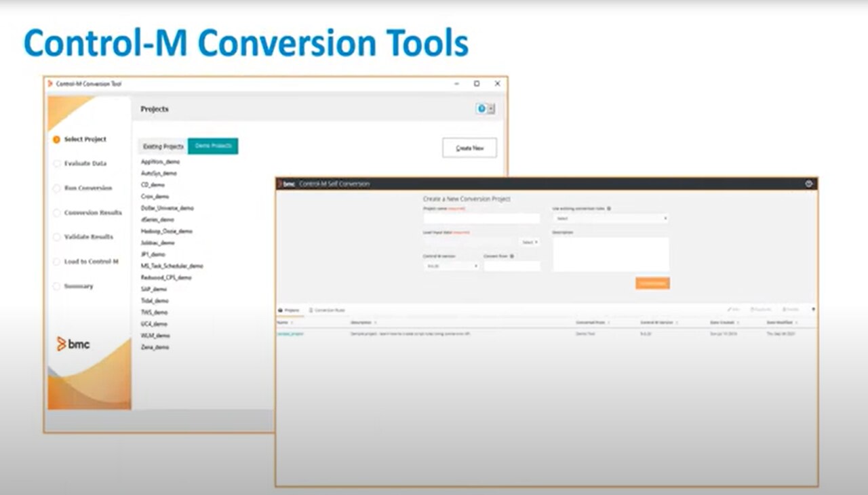Sort projects table by Converted from column
The width and height of the screenshot is (868, 495).
(591, 323)
